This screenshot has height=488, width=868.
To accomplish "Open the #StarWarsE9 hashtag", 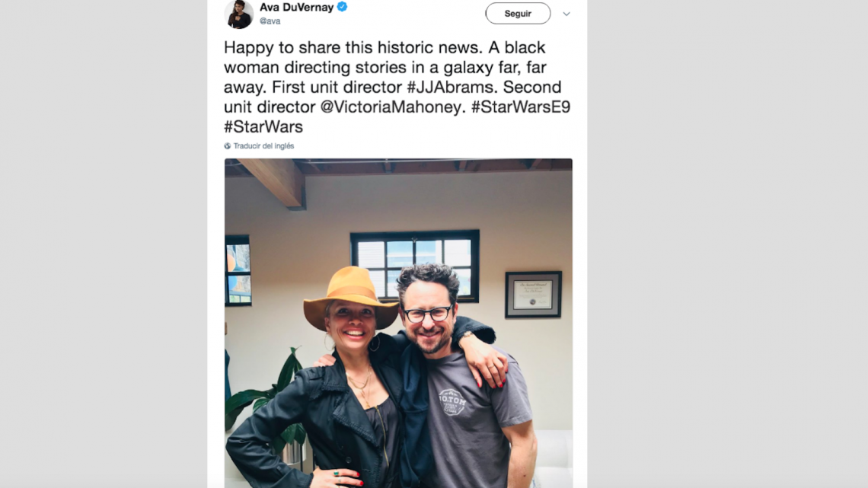I will [520, 107].
